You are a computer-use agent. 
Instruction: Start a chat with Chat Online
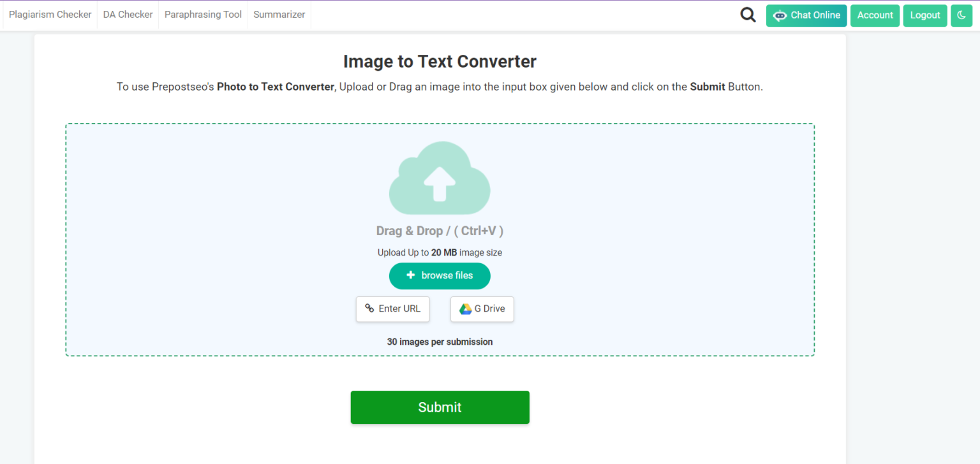(x=806, y=15)
